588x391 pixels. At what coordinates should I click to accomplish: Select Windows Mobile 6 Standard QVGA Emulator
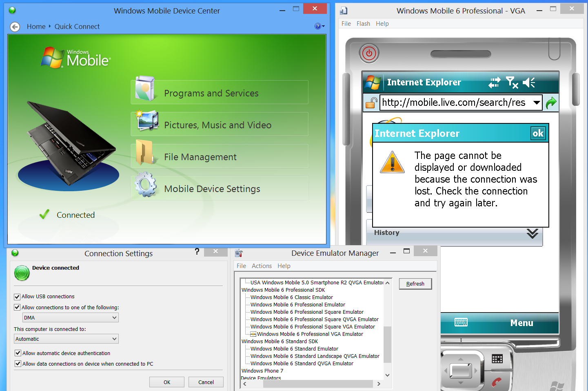click(302, 363)
